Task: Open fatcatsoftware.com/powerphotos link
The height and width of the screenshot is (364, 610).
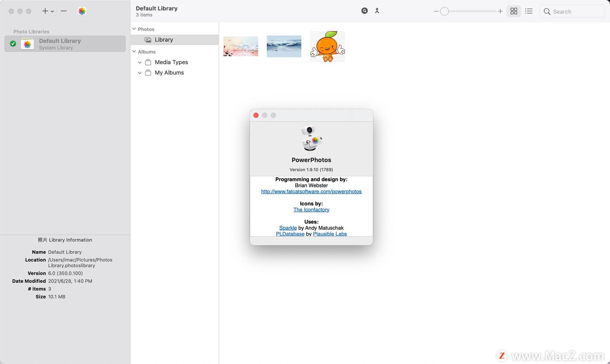Action: tap(311, 191)
